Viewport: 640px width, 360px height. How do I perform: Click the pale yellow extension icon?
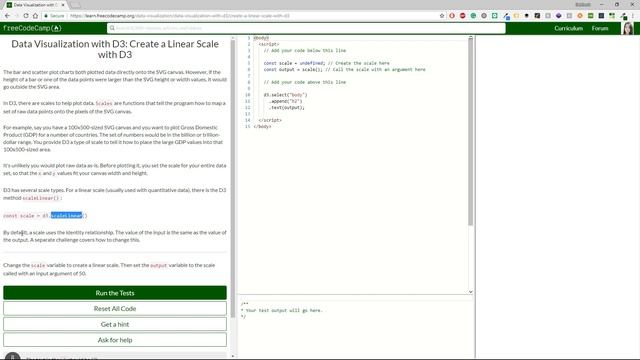[x=516, y=16]
